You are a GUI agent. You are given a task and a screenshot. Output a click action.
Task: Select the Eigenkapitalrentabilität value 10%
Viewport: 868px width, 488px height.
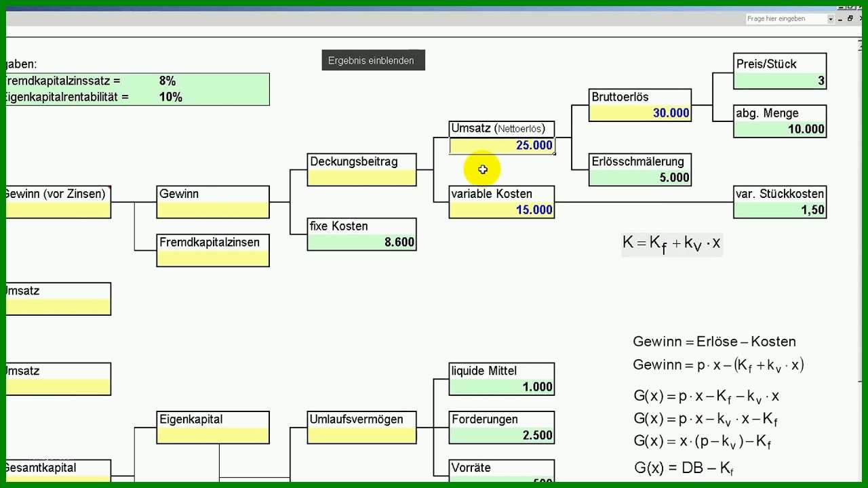point(170,97)
